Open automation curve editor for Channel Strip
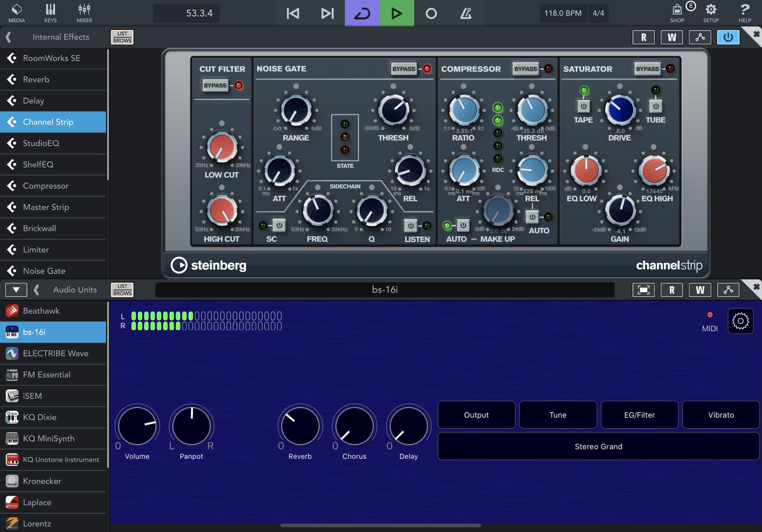Viewport: 762px width, 532px height. coord(700,37)
